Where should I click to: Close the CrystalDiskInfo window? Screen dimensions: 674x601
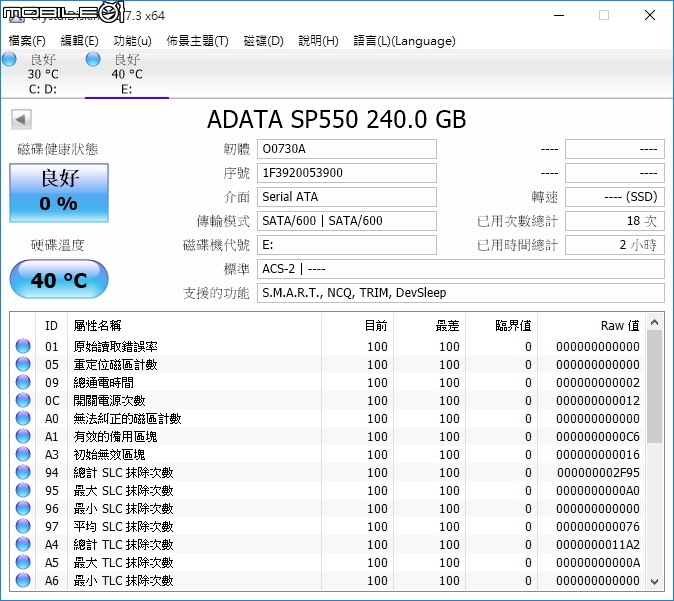650,15
